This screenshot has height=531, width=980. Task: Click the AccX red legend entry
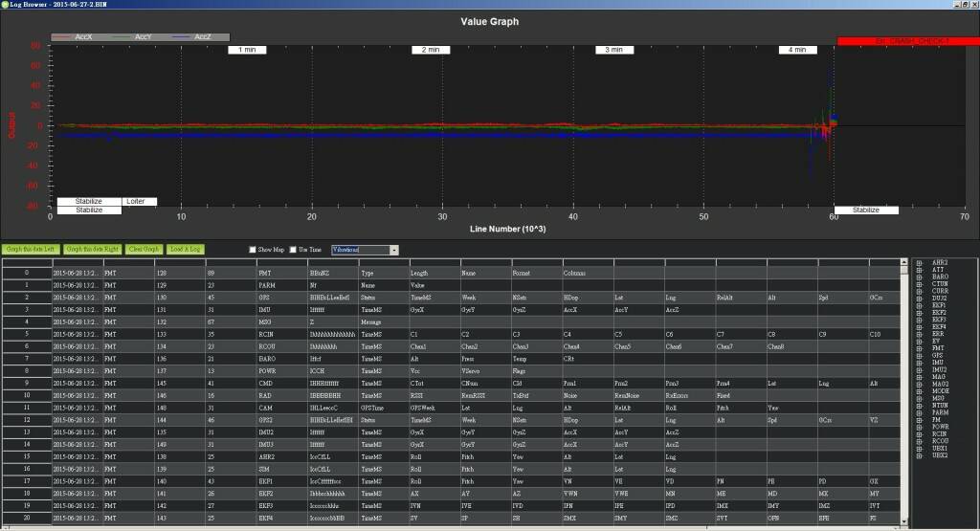(x=73, y=37)
